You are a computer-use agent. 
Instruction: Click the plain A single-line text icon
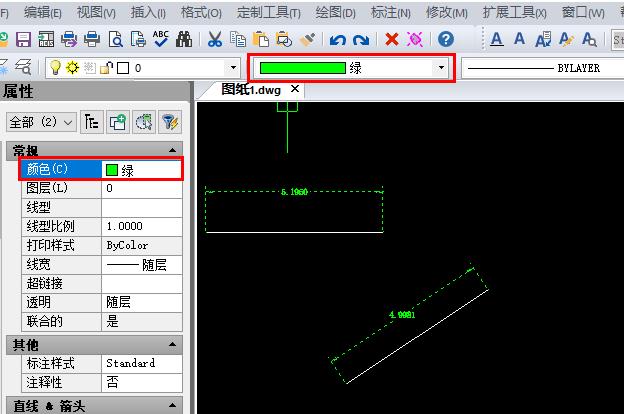pyautogui.click(x=519, y=39)
